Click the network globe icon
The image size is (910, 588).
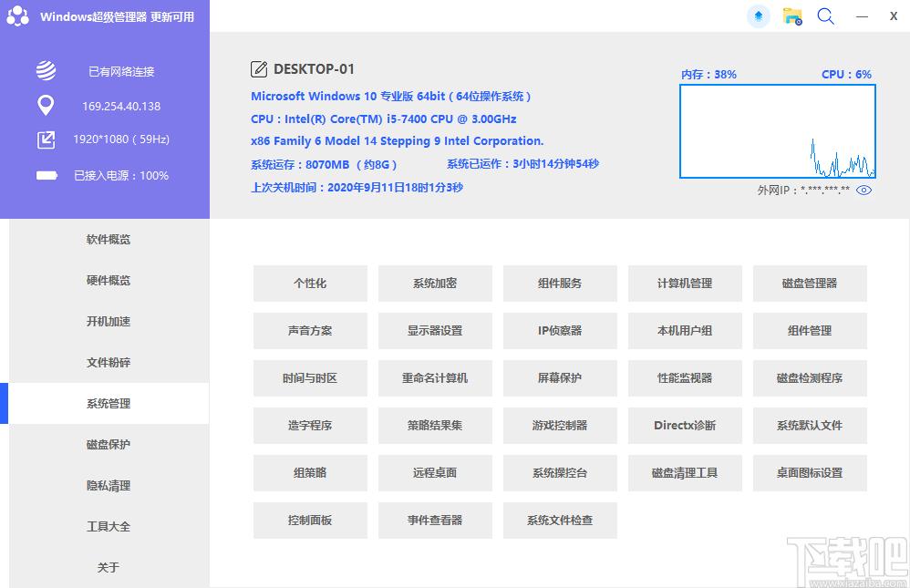[x=46, y=71]
